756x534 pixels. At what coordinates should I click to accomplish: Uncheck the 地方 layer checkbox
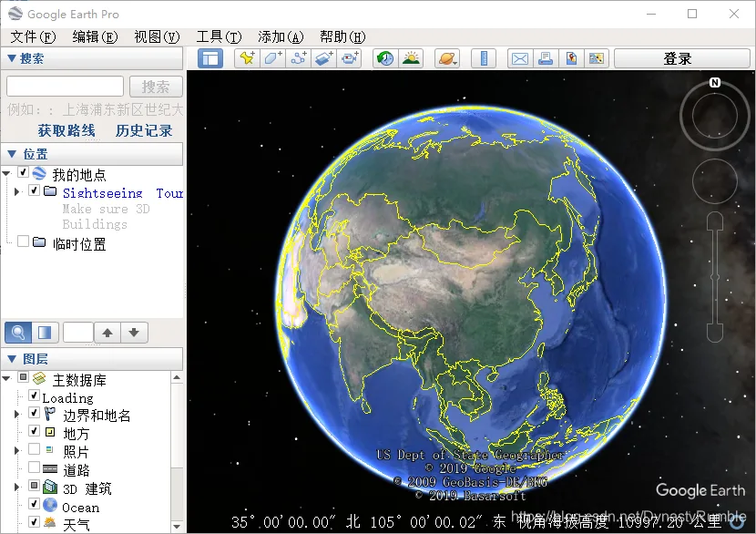[x=34, y=431]
